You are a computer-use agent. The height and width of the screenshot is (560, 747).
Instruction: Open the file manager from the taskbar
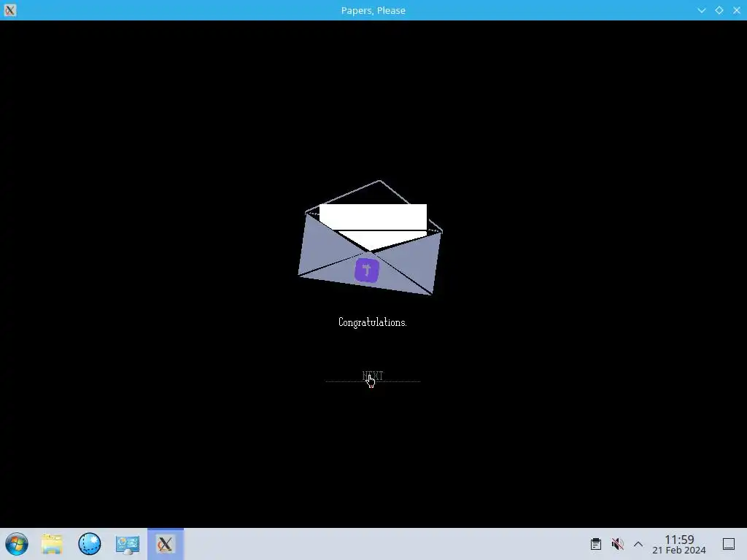point(52,544)
